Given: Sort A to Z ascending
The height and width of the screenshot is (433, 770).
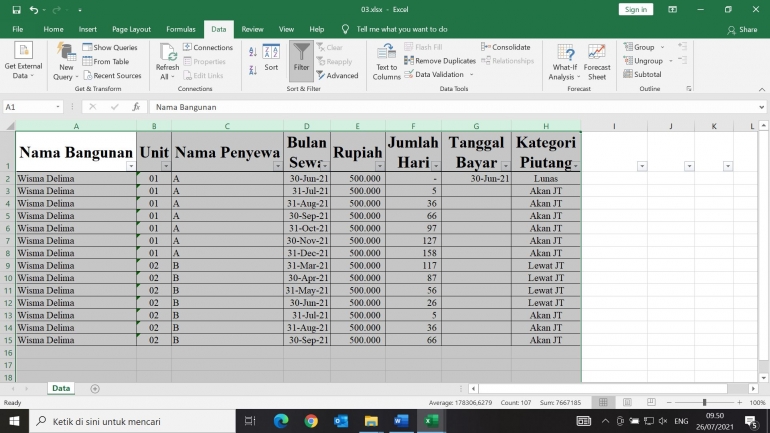Looking at the screenshot, I should tap(253, 52).
